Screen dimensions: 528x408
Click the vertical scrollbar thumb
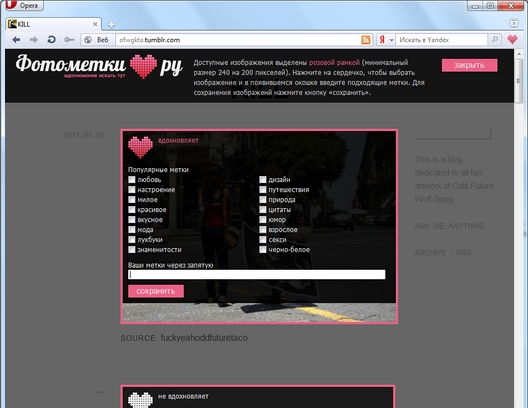518,81
